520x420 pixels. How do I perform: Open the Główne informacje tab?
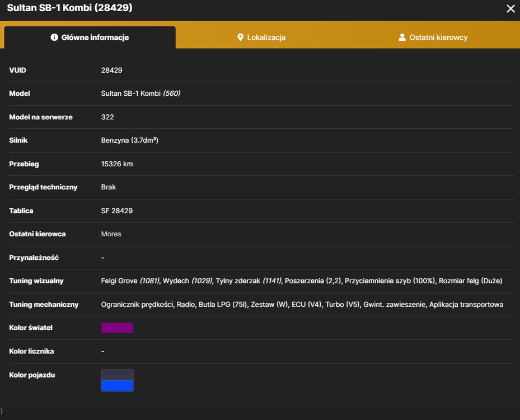[x=90, y=38]
